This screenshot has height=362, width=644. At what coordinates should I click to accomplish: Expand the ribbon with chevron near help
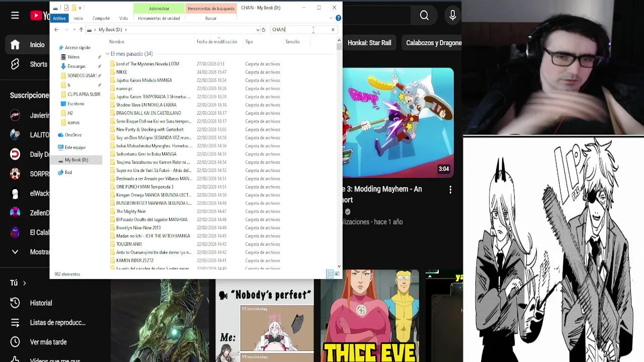332,18
